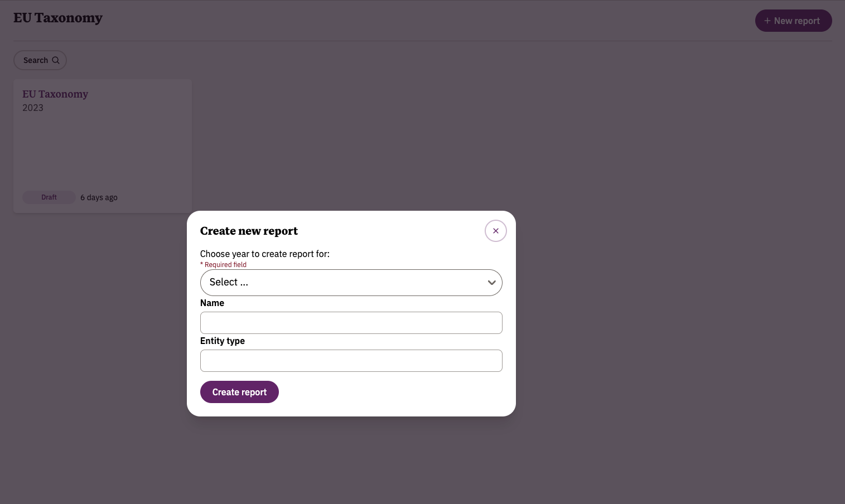This screenshot has height=504, width=845.
Task: Click the Create new report dialog heading
Action: [x=249, y=231]
